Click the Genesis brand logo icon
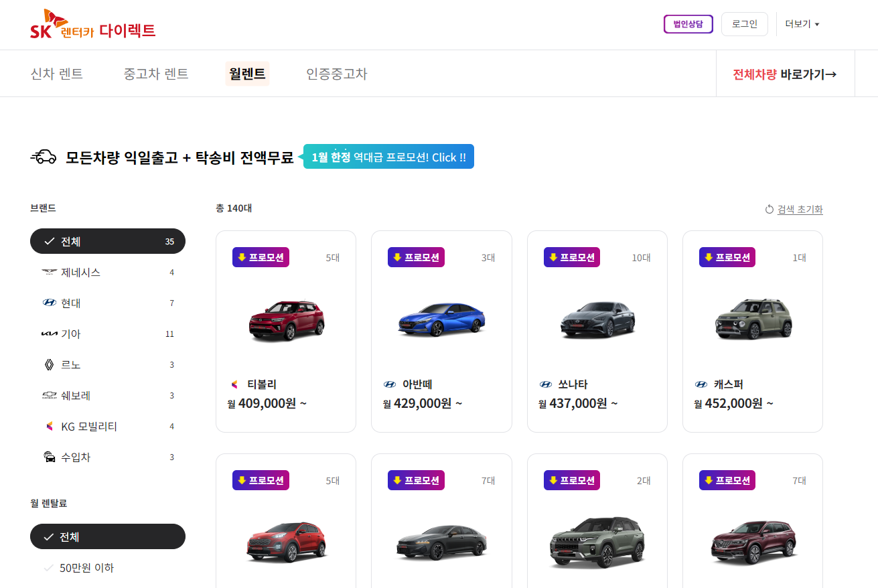This screenshot has width=878, height=588. [x=50, y=272]
